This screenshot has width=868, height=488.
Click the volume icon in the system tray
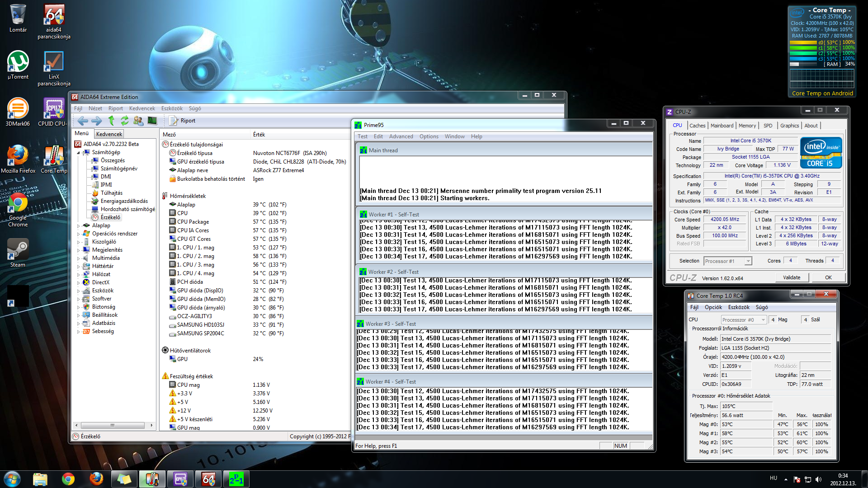coord(819,479)
